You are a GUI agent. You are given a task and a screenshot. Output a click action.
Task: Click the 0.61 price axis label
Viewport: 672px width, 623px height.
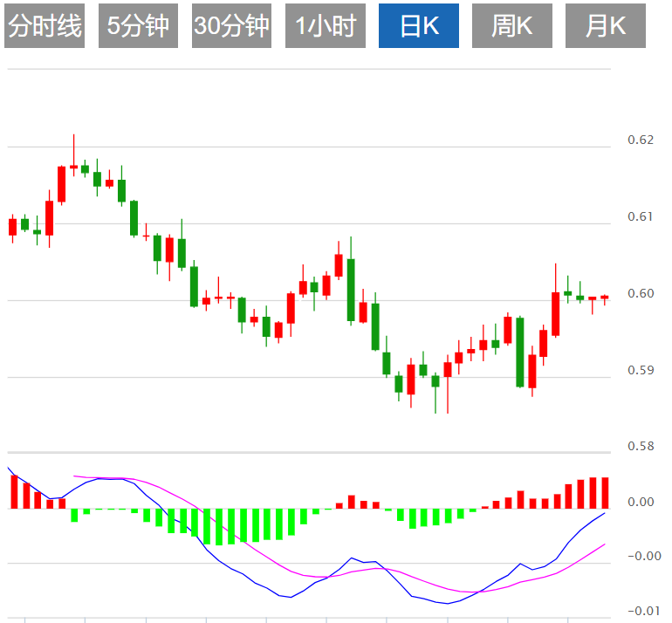point(640,216)
